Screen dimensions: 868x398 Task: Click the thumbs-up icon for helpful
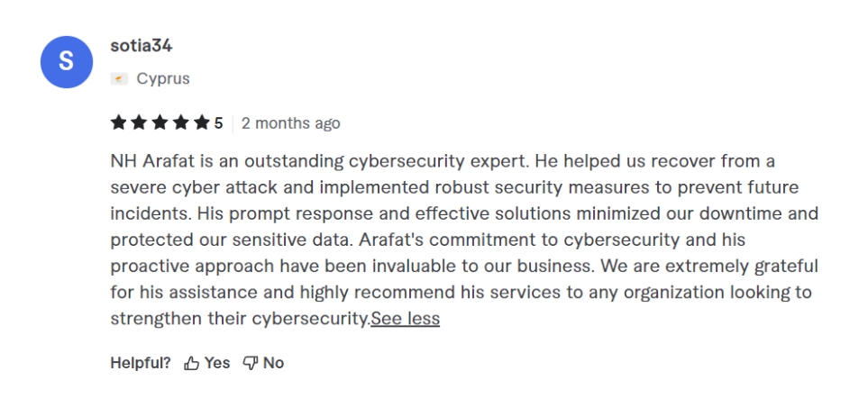(x=190, y=363)
